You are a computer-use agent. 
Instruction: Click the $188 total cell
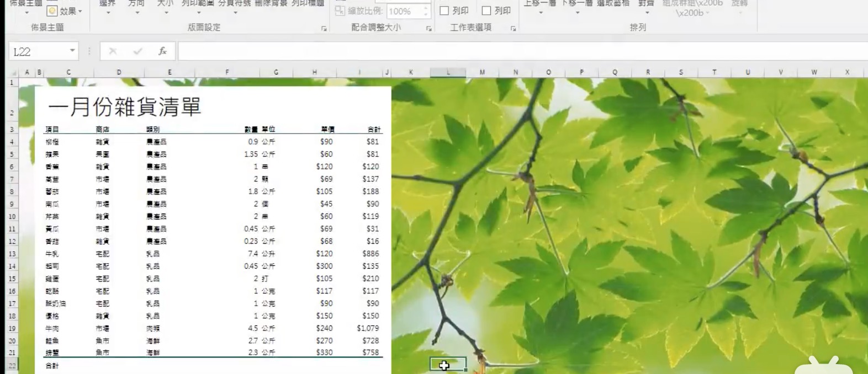[x=371, y=191]
